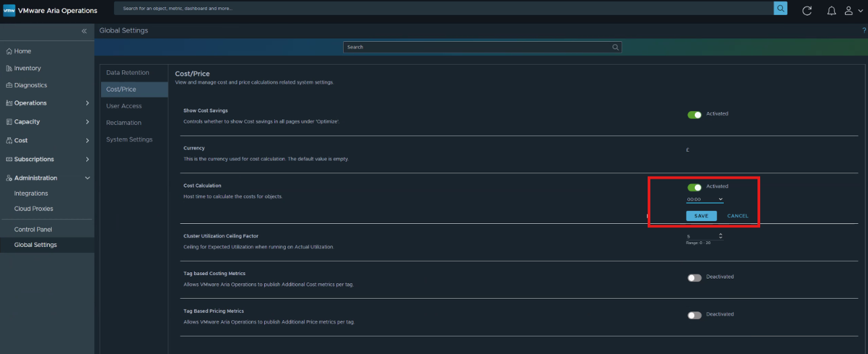
Task: Click the global search input field
Action: pyautogui.click(x=443, y=8)
